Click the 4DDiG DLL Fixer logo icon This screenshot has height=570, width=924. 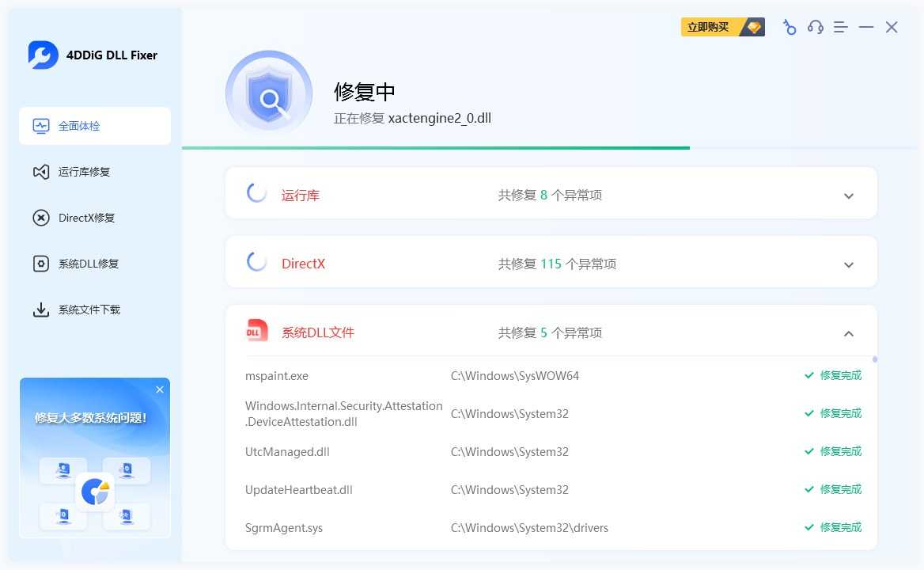[x=43, y=55]
